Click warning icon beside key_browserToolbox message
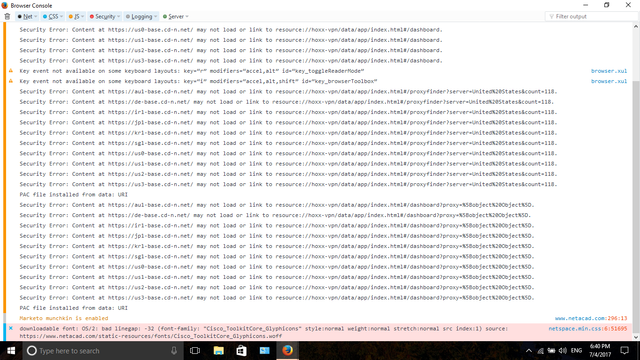Image resolution: width=640 pixels, height=360 pixels. click(x=11, y=81)
